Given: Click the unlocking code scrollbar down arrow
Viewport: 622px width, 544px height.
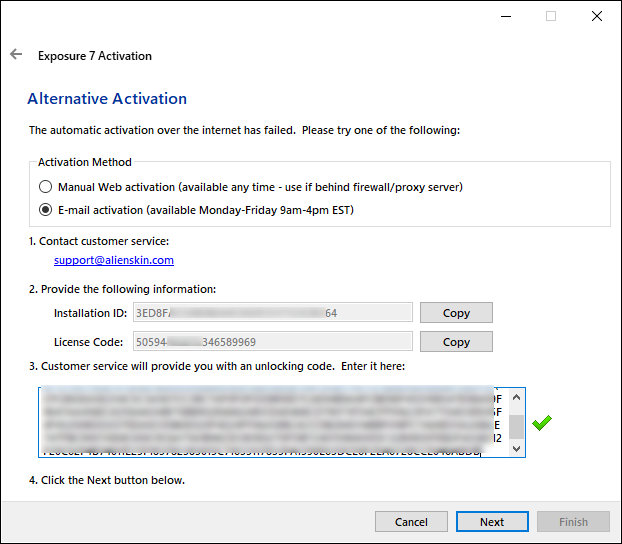Looking at the screenshot, I should 516,449.
